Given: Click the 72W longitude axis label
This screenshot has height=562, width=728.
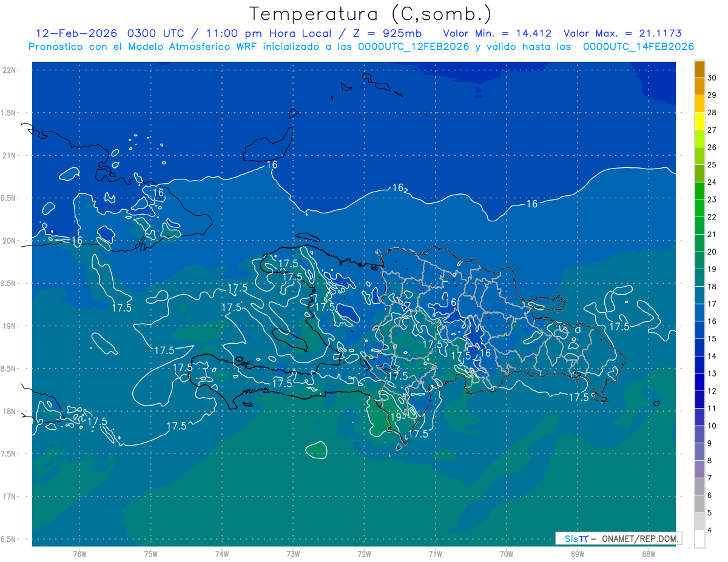Looking at the screenshot, I should click(364, 554).
